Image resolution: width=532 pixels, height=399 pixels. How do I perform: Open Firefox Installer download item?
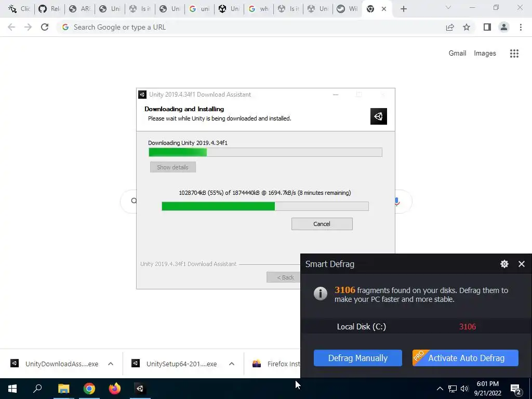(x=275, y=364)
